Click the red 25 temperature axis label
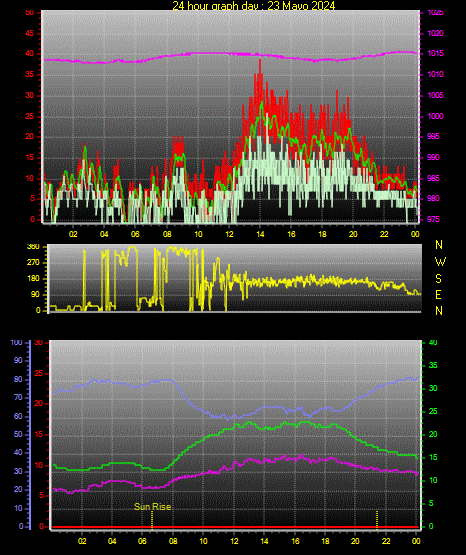 click(39, 373)
